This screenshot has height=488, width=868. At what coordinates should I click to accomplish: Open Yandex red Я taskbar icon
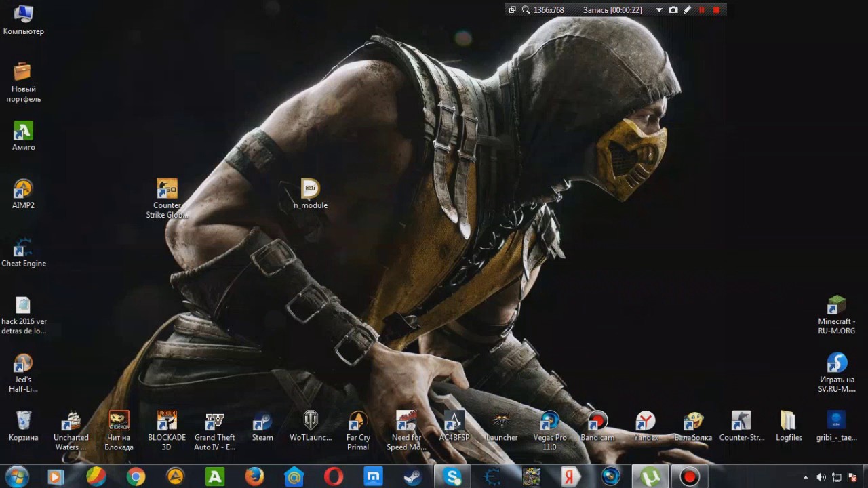571,477
